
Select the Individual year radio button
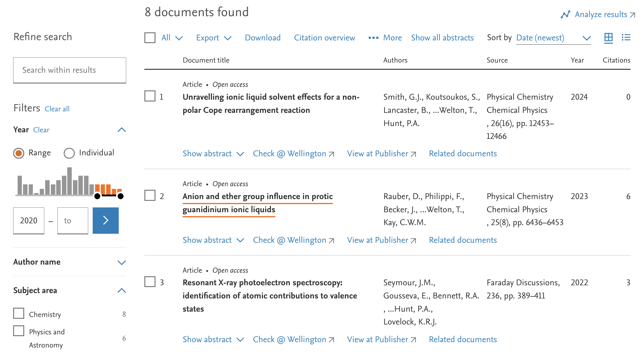(69, 153)
